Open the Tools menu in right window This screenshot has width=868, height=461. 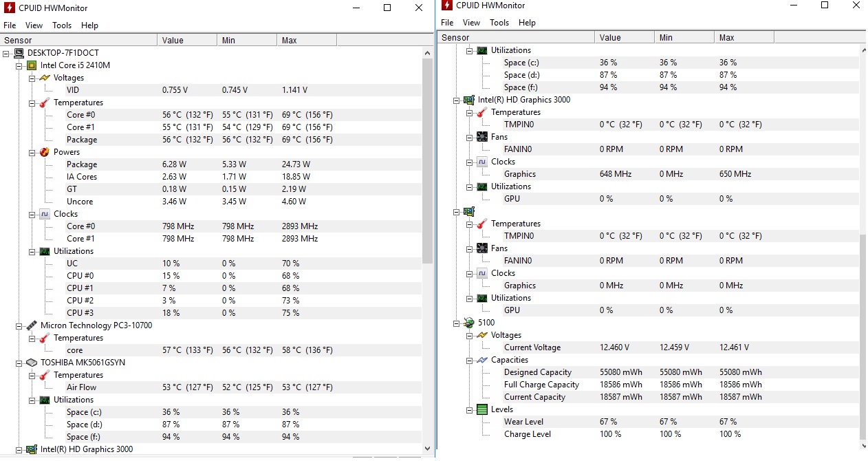pyautogui.click(x=499, y=23)
